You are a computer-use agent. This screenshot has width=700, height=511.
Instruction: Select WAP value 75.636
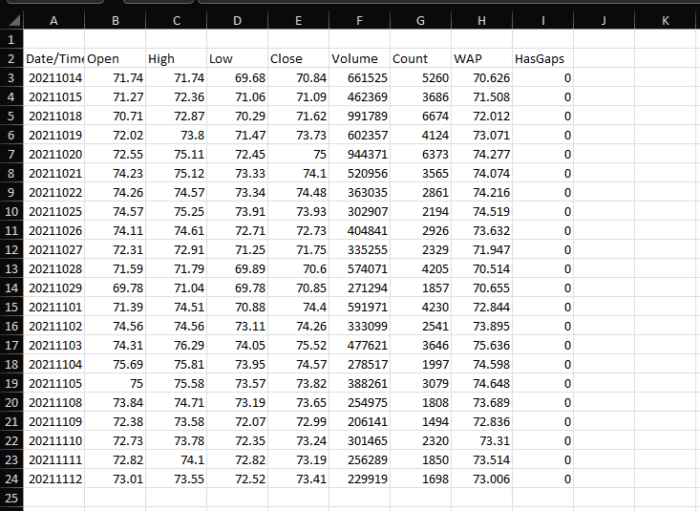point(482,345)
